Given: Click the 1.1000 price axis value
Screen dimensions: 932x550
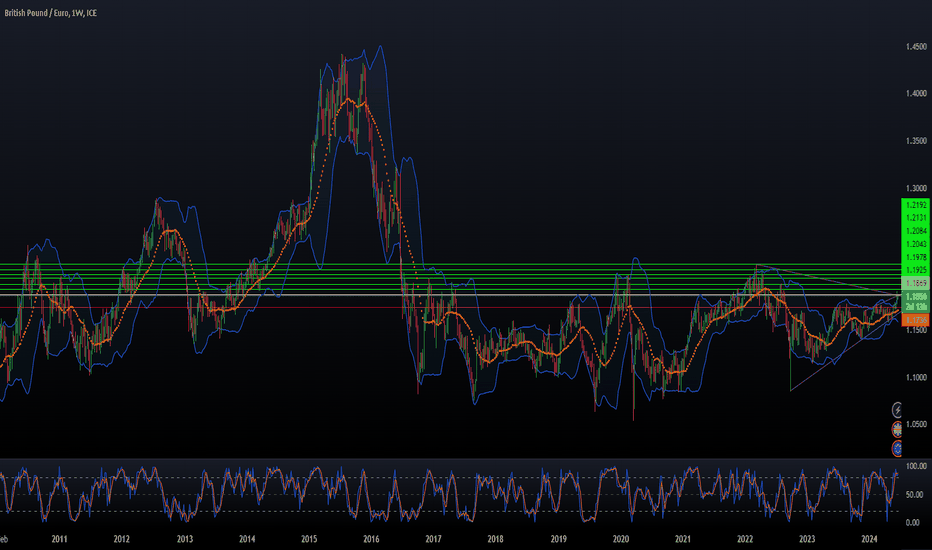Looking at the screenshot, I should click(916, 377).
